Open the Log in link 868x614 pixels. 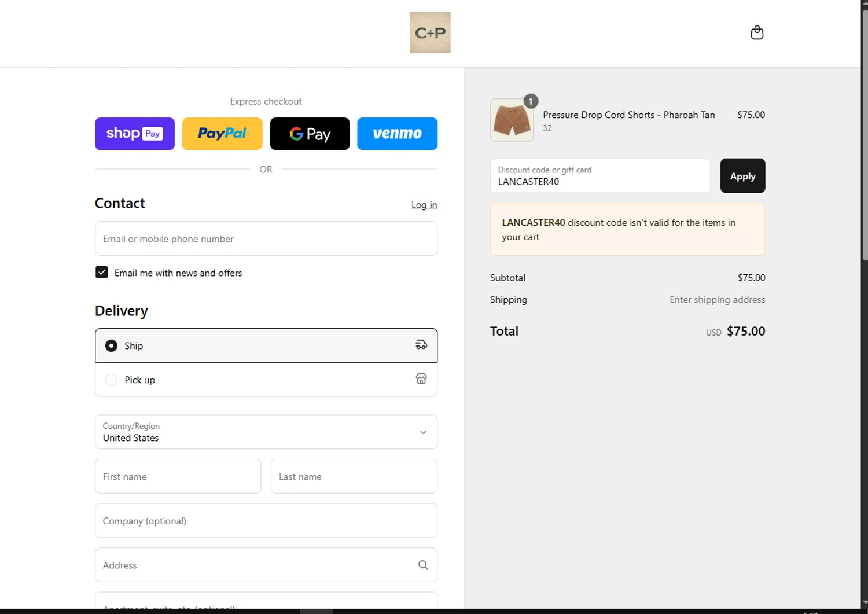click(x=424, y=205)
